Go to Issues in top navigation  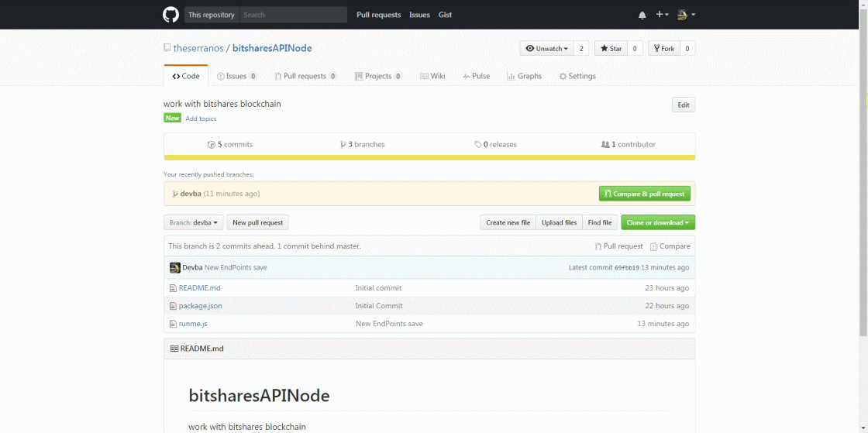pos(419,15)
